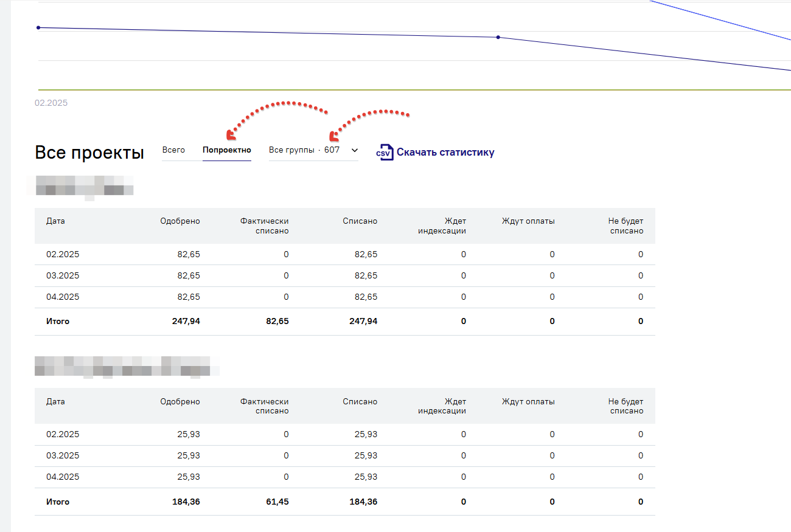
Task: Click the CSV file icon
Action: coord(385,152)
